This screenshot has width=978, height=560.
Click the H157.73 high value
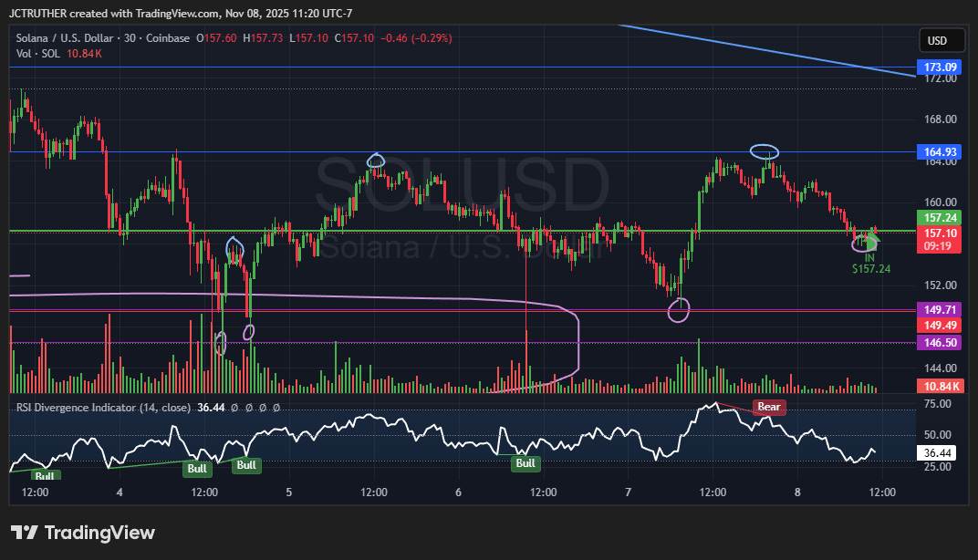(x=263, y=38)
